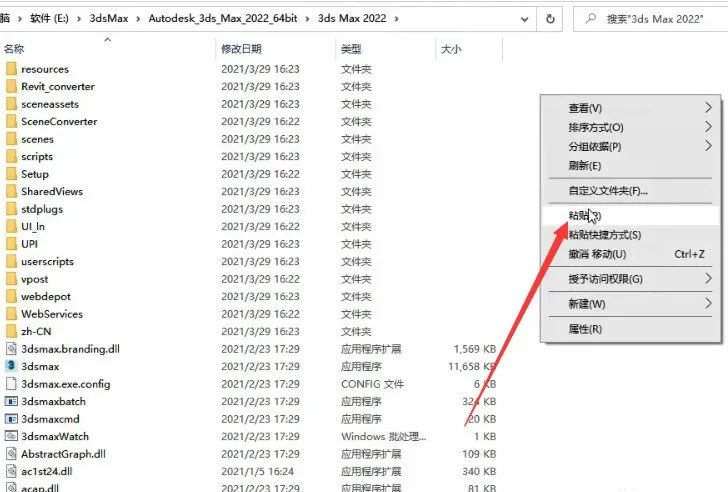Expand the chevron after 3ds Max 2022
This screenshot has width=728, height=492.
(396, 19)
